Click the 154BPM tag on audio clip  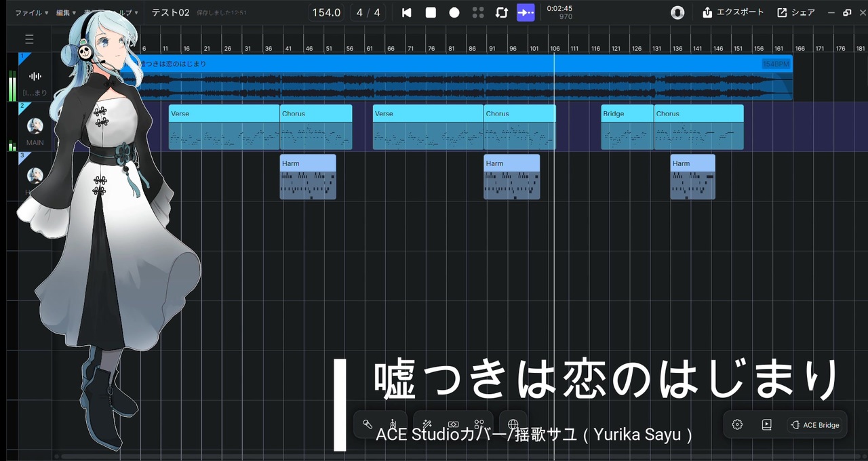[776, 64]
